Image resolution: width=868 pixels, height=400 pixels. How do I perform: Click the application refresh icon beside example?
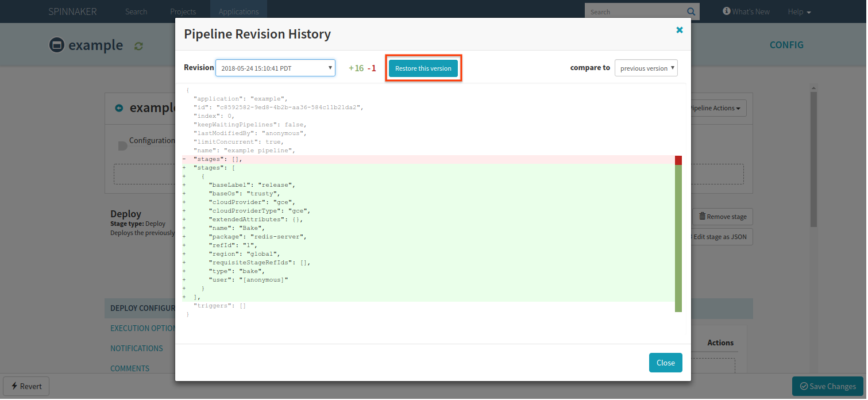click(x=138, y=45)
